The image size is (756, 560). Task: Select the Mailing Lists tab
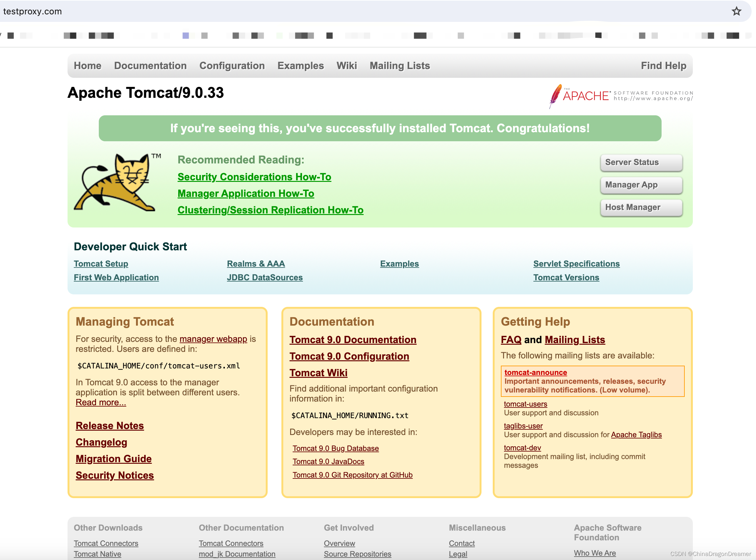click(x=400, y=65)
